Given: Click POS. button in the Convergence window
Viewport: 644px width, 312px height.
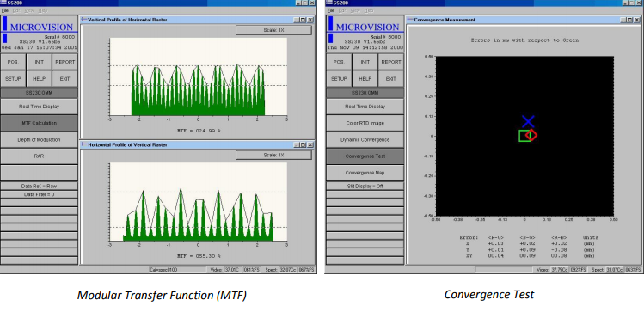Looking at the screenshot, I should [340, 62].
